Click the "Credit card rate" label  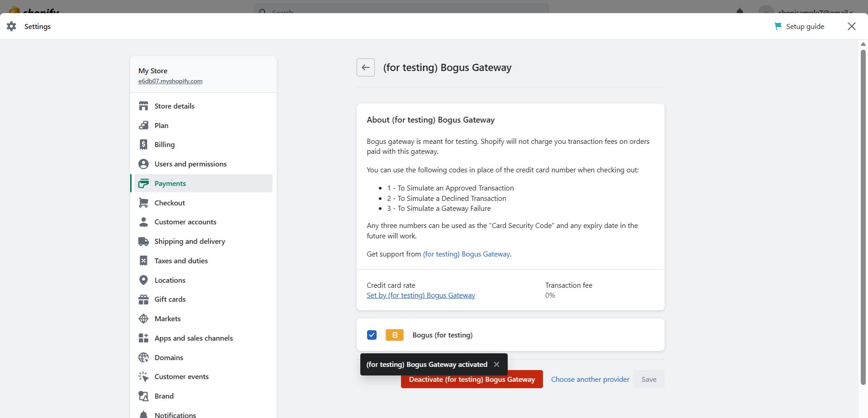[x=391, y=285]
